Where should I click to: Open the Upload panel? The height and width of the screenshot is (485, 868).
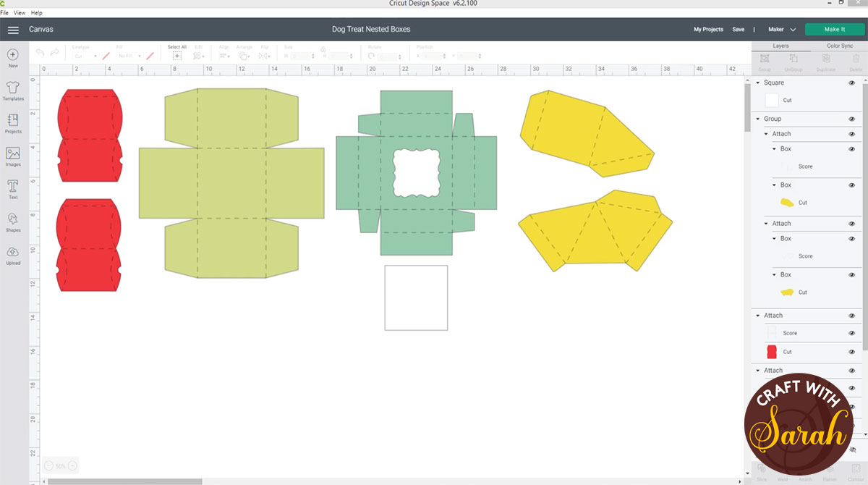pyautogui.click(x=13, y=255)
